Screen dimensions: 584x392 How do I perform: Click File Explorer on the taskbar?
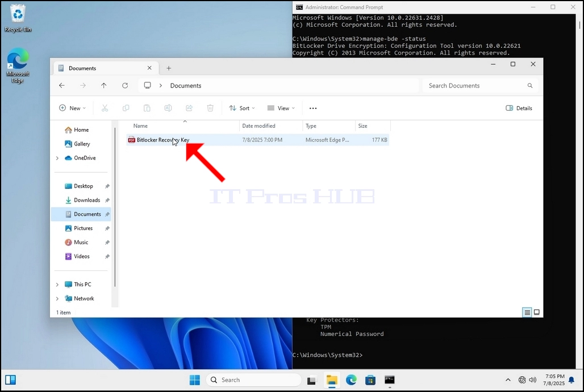[332, 380]
